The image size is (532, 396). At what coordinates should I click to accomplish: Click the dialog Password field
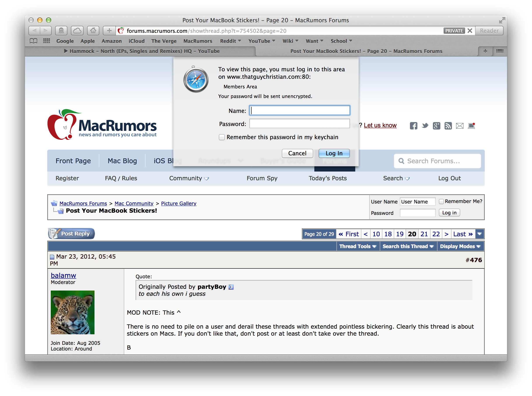pyautogui.click(x=299, y=123)
